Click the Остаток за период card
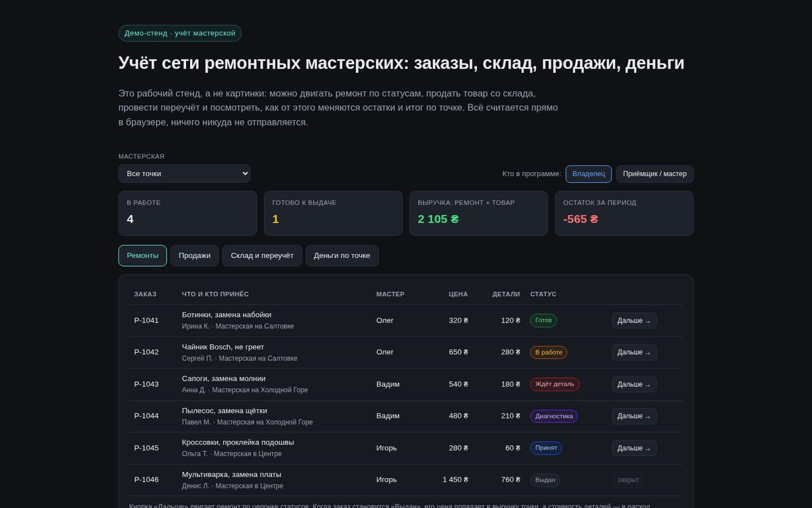The image size is (812, 508). point(624,213)
